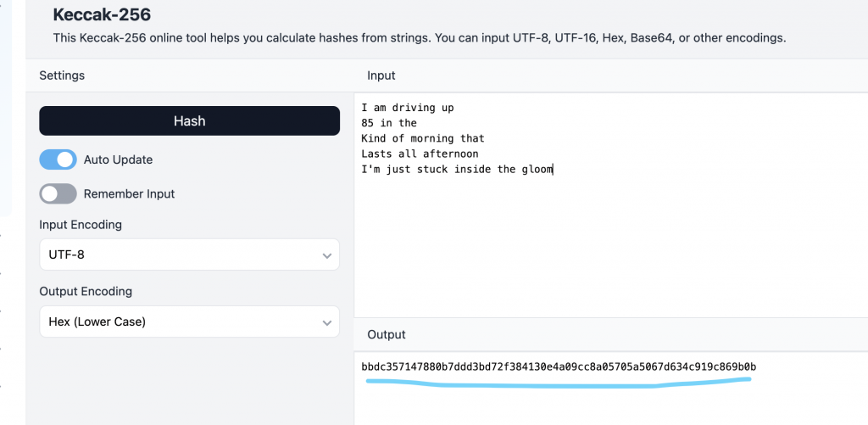868x425 pixels.
Task: Click the Remember Input label text
Action: 129,193
